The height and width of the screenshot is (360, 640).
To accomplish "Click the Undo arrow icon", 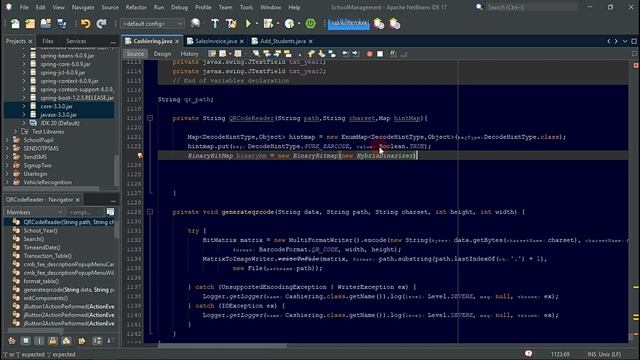I will pyautogui.click(x=85, y=24).
